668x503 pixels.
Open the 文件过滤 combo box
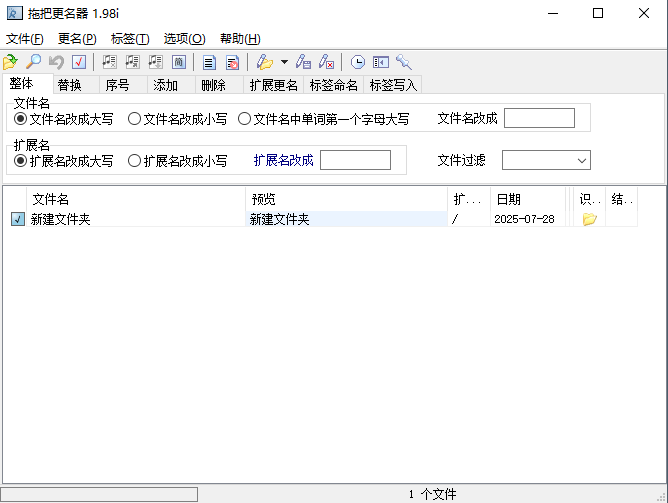tap(546, 160)
